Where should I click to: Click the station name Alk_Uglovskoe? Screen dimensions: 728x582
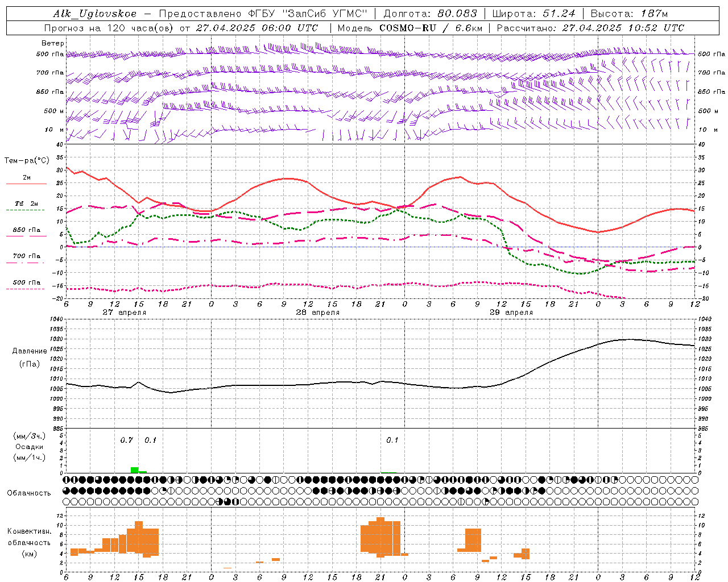[94, 14]
